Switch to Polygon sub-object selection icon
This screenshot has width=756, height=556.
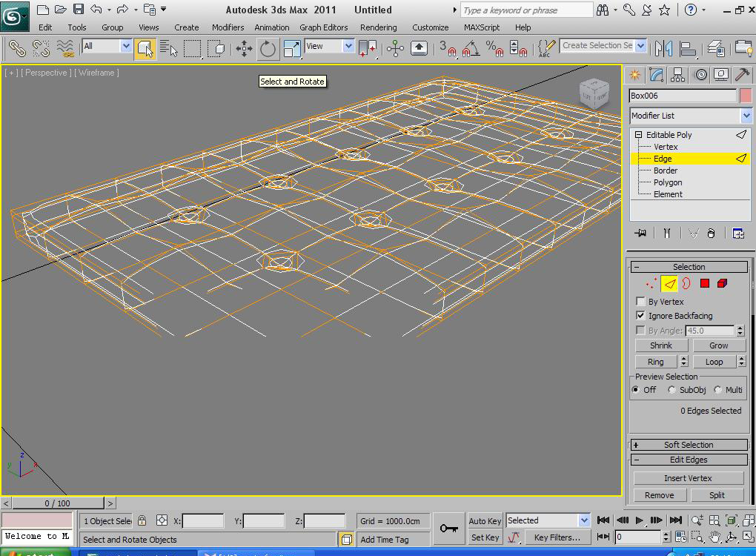point(704,283)
